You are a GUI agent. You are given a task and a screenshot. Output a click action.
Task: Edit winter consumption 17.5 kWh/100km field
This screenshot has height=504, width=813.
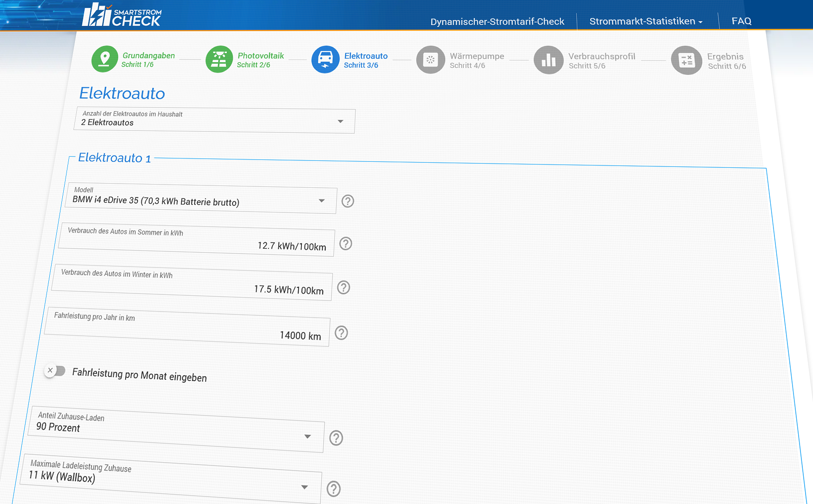pyautogui.click(x=192, y=282)
